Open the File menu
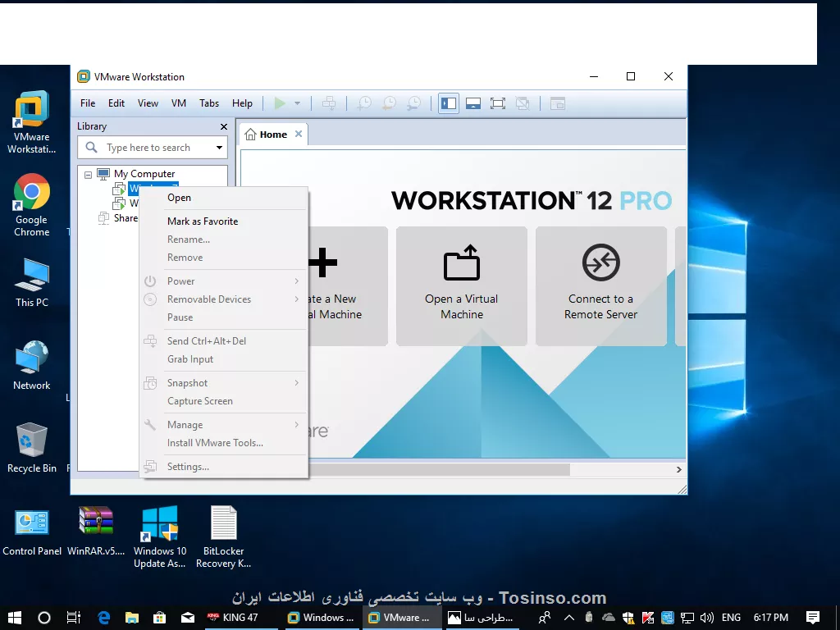 click(88, 103)
